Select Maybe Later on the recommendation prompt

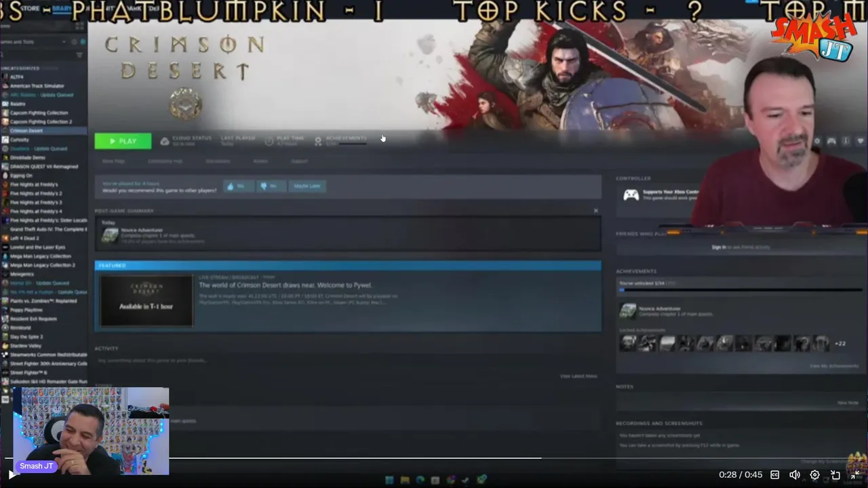307,186
